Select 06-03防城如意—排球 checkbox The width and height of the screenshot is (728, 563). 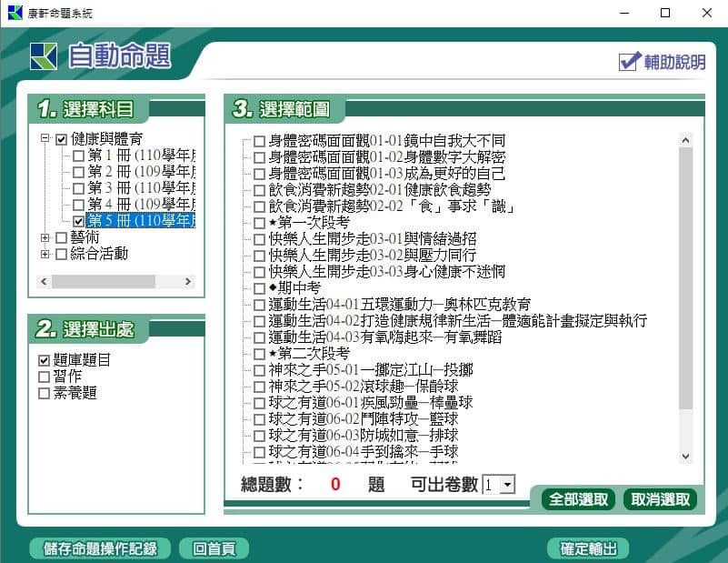click(260, 437)
